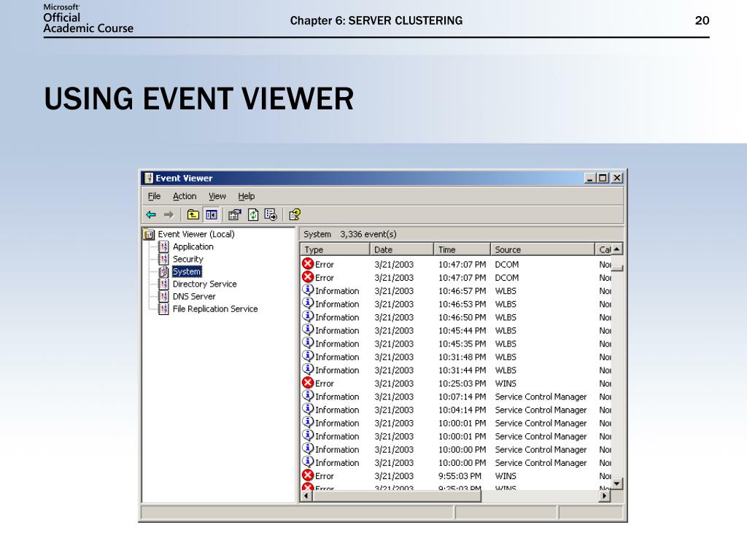Select File Replication Service log
Screen dimensions: 747x560
215,308
